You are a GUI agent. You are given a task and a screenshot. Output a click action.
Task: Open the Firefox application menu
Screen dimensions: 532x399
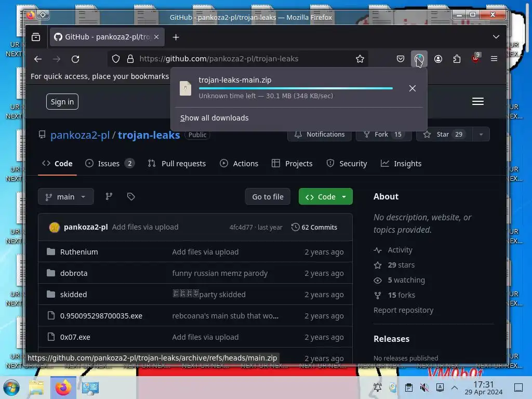point(494,59)
